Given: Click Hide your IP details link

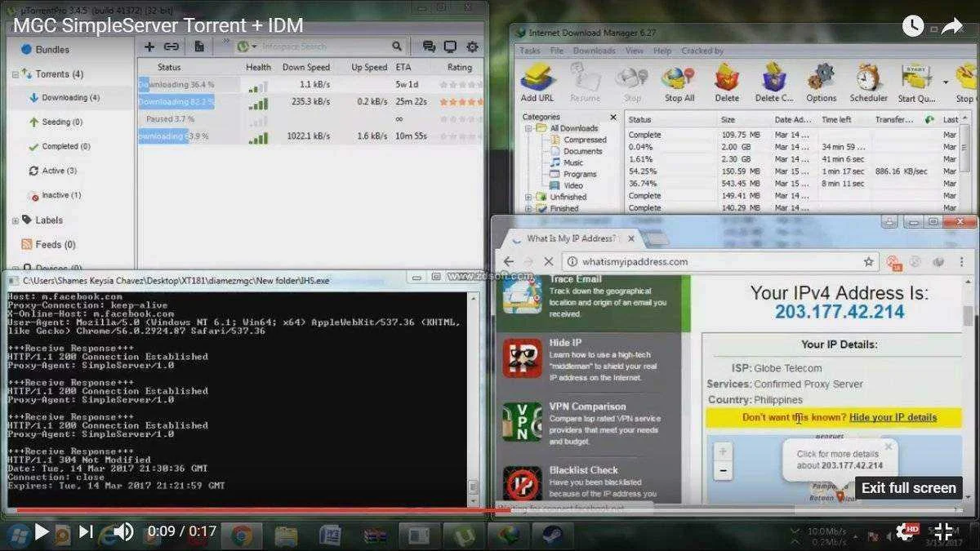Looking at the screenshot, I should pos(893,417).
